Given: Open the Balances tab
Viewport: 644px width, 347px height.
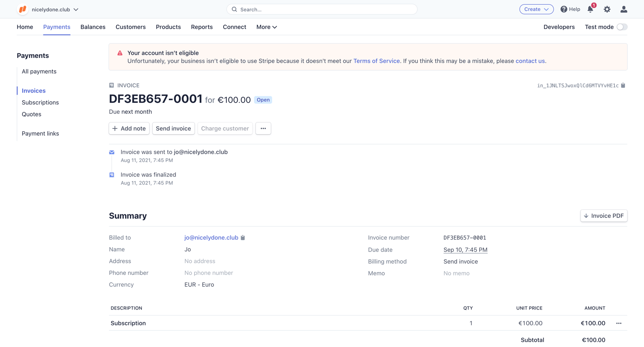Looking at the screenshot, I should (x=93, y=27).
